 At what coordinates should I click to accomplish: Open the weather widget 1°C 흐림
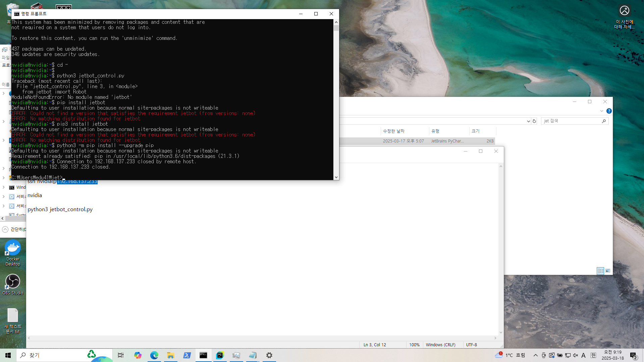click(x=510, y=355)
